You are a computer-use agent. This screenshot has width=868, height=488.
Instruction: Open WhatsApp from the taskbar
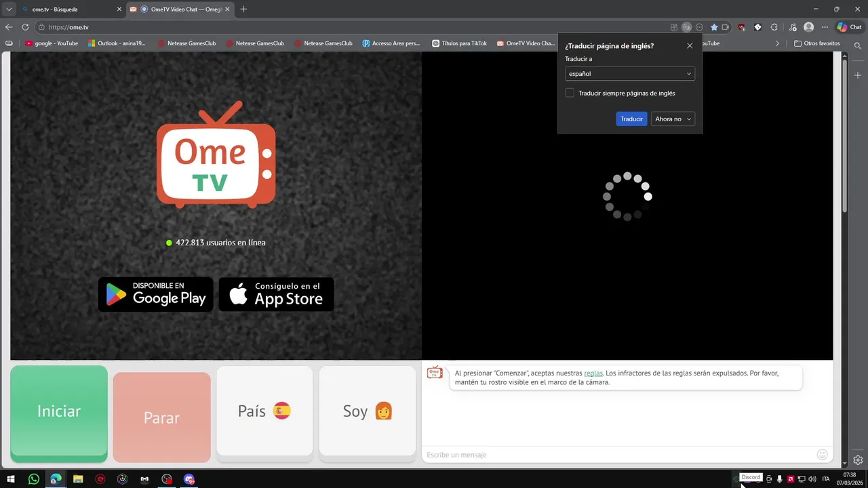34,479
